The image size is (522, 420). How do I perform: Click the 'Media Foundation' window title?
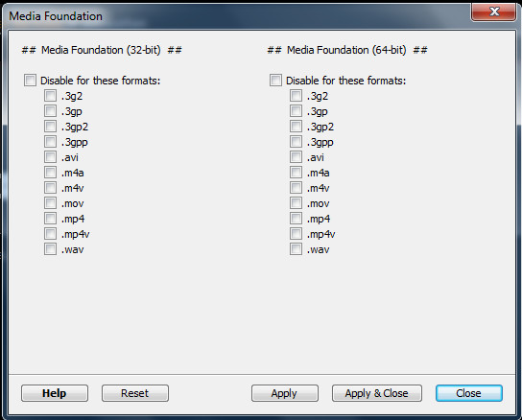(x=56, y=16)
